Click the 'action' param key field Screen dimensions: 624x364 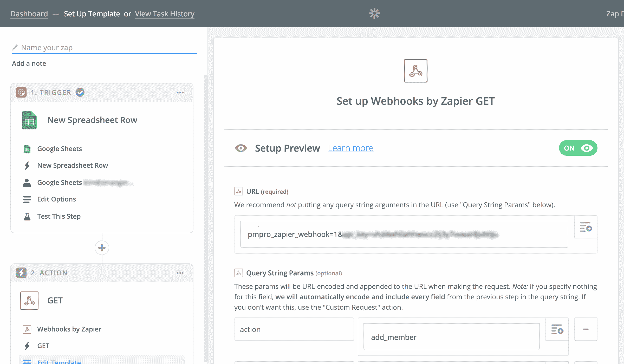(294, 329)
